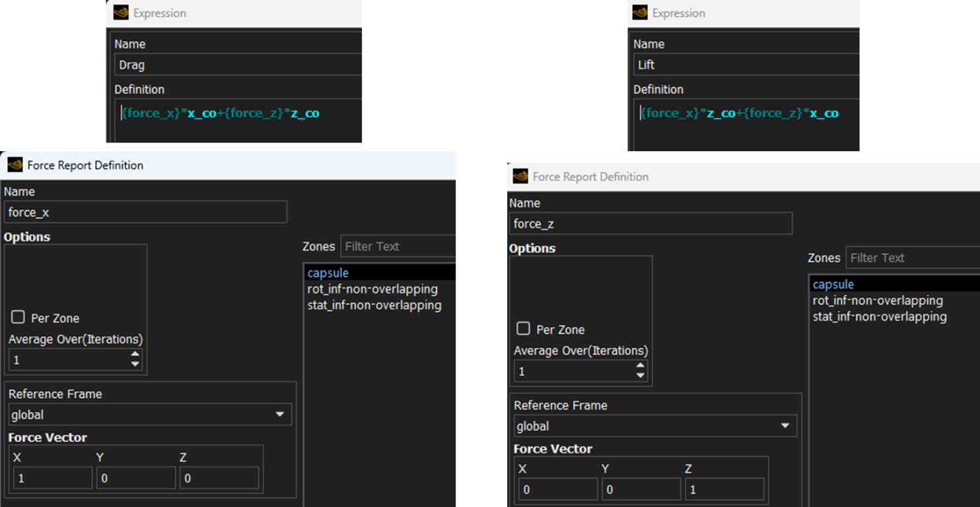Enable Per Zone checkbox in force_x dialog
Screen dimensions: 980x507
18,318
